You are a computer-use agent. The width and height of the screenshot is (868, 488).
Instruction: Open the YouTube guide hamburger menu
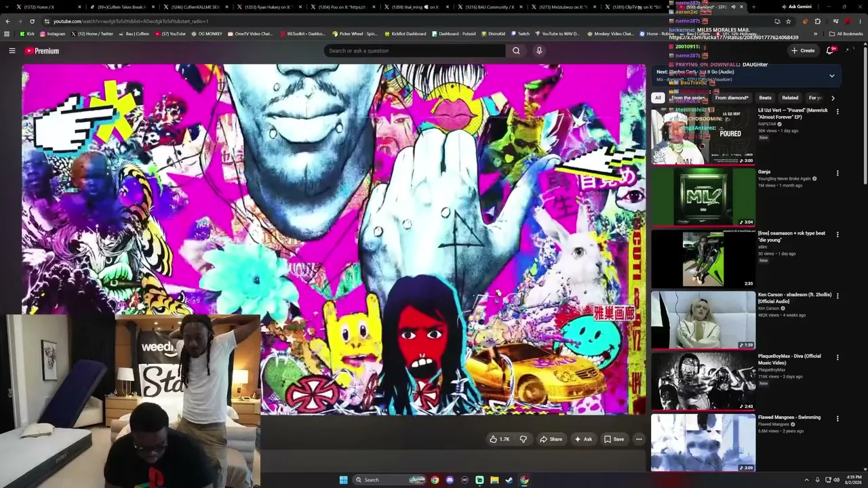12,51
